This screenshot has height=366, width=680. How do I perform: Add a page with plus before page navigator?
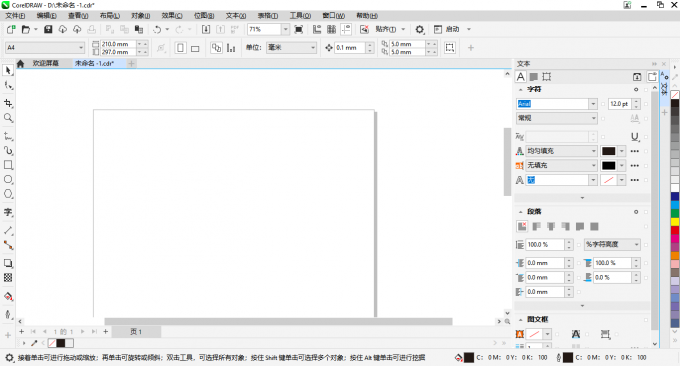pos(21,332)
